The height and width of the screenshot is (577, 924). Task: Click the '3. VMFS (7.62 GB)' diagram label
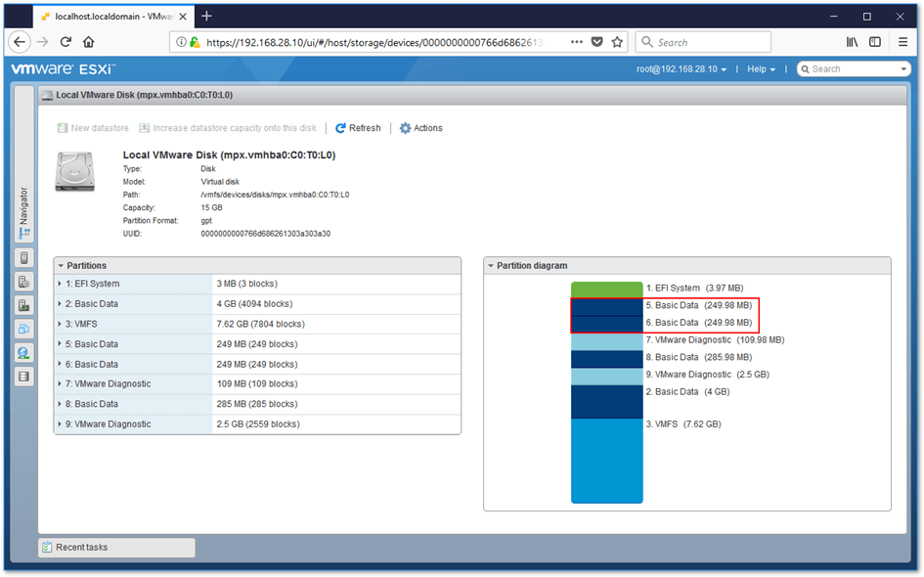(x=683, y=423)
